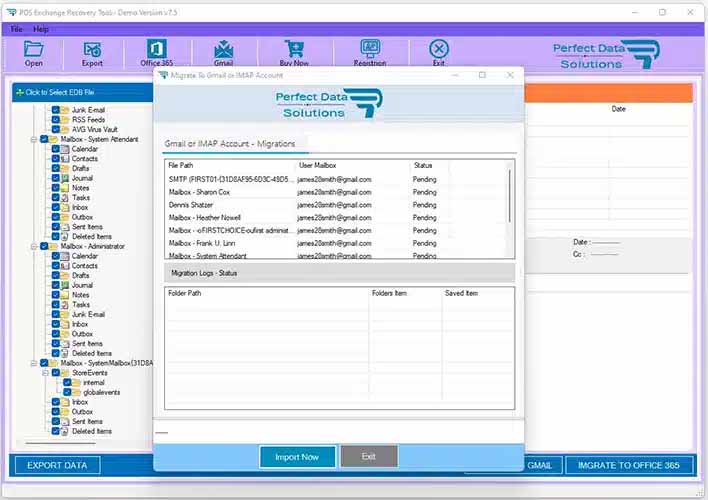Image resolution: width=708 pixels, height=500 pixels.
Task: Click the Drafts folder icon under Mailbox - Administrator
Action: 65,276
